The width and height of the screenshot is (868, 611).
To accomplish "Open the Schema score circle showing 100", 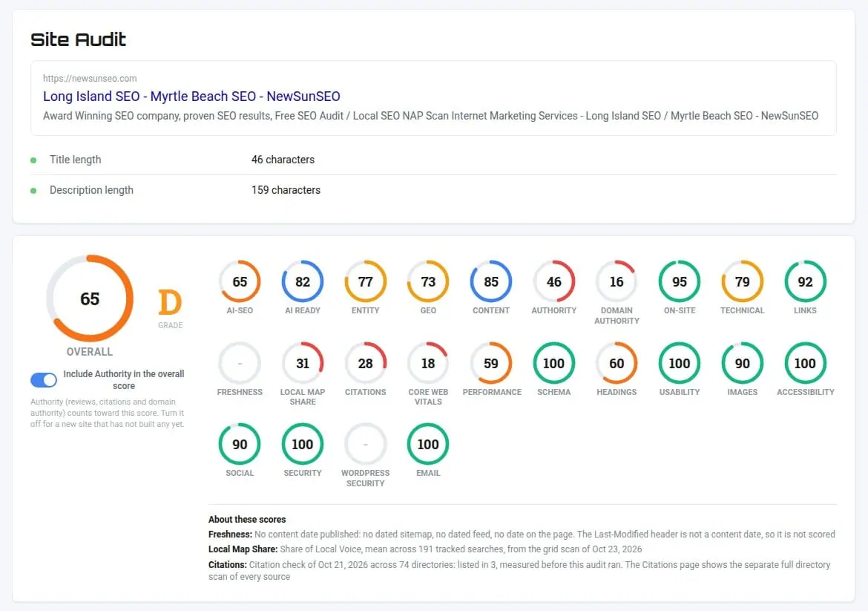I will pos(553,363).
